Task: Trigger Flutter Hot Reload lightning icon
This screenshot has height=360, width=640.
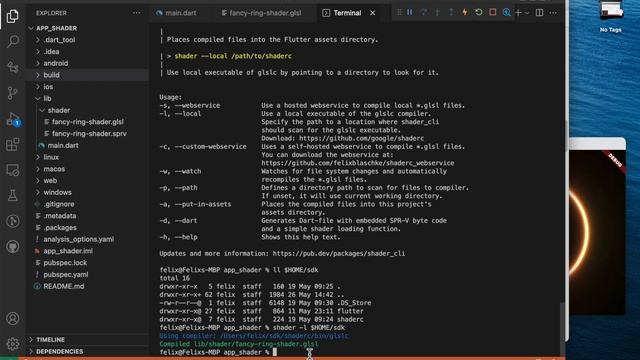Action: click(x=465, y=13)
